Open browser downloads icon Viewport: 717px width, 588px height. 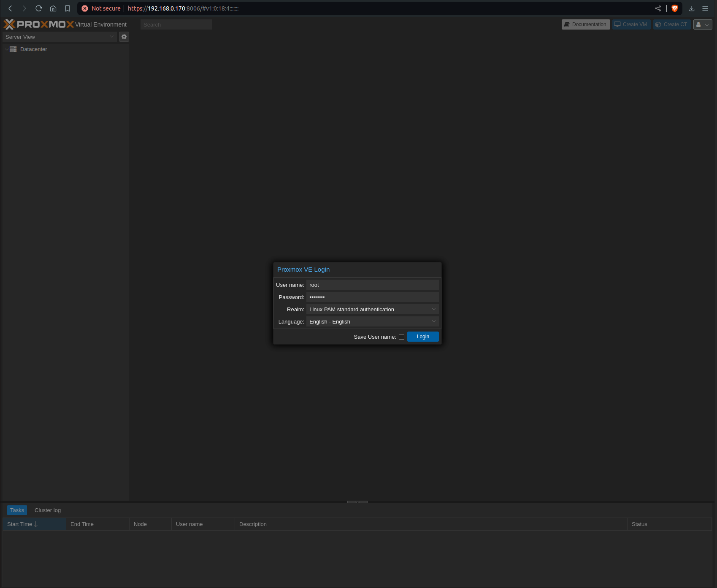click(x=692, y=8)
